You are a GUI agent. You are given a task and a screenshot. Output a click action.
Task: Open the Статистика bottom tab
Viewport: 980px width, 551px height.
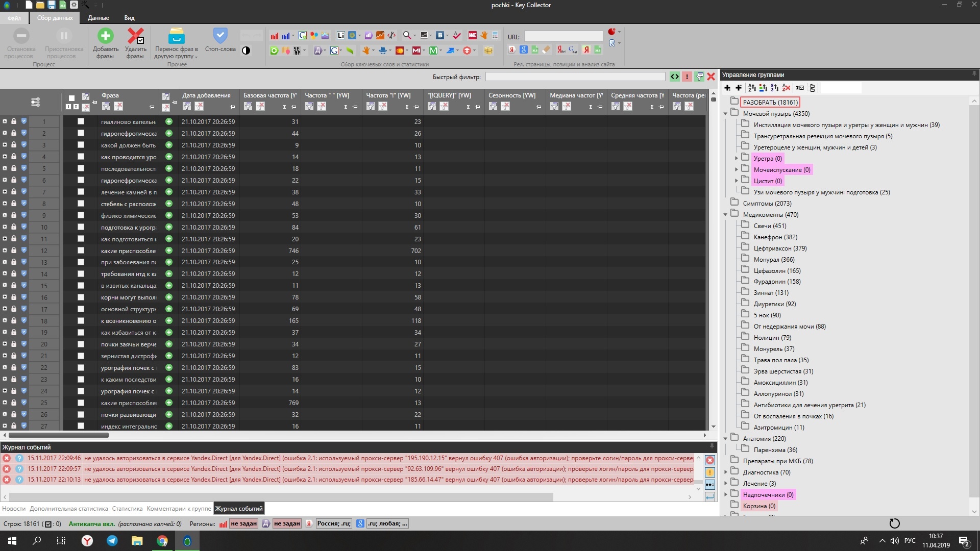[x=127, y=509]
